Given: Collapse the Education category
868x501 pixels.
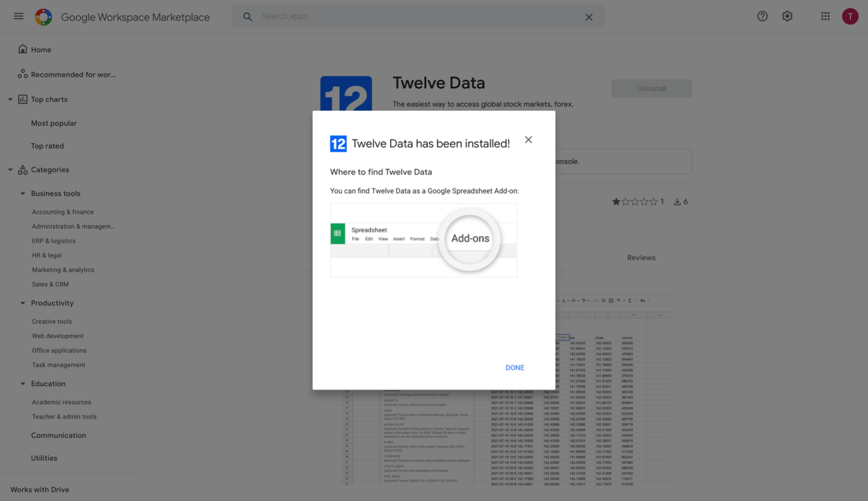Looking at the screenshot, I should [23, 384].
